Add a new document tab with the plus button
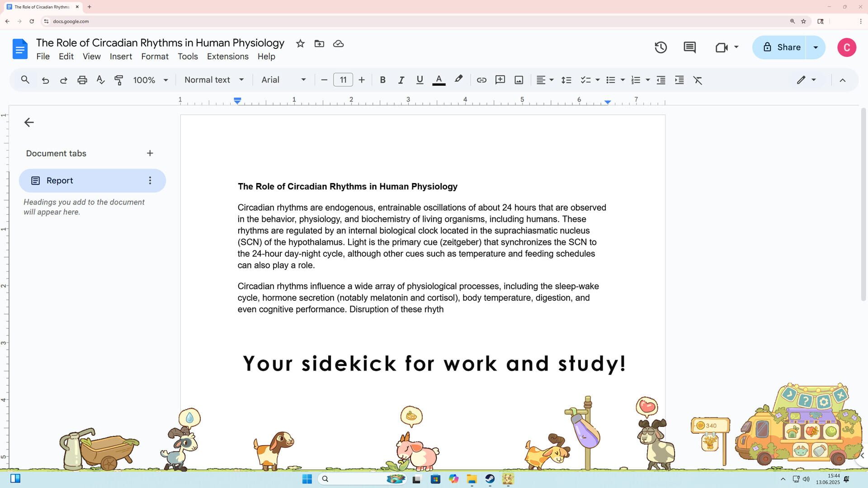This screenshot has height=488, width=868. (x=150, y=153)
